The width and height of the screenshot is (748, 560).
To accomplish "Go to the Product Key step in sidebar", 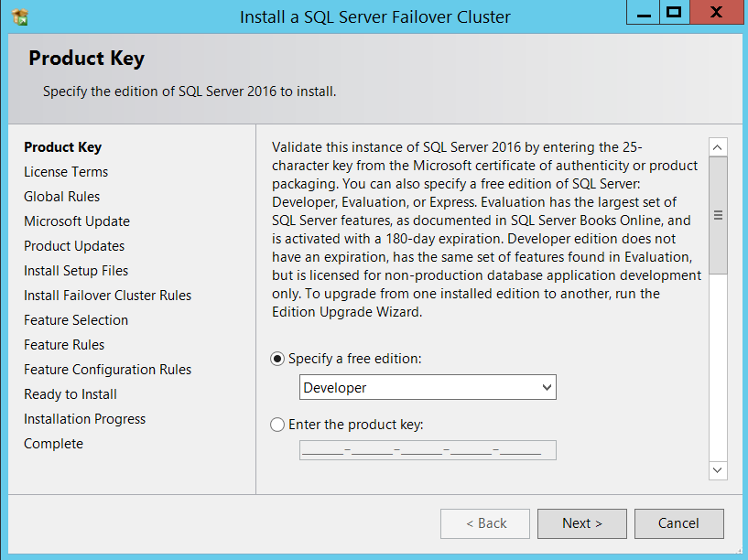I will tap(62, 147).
